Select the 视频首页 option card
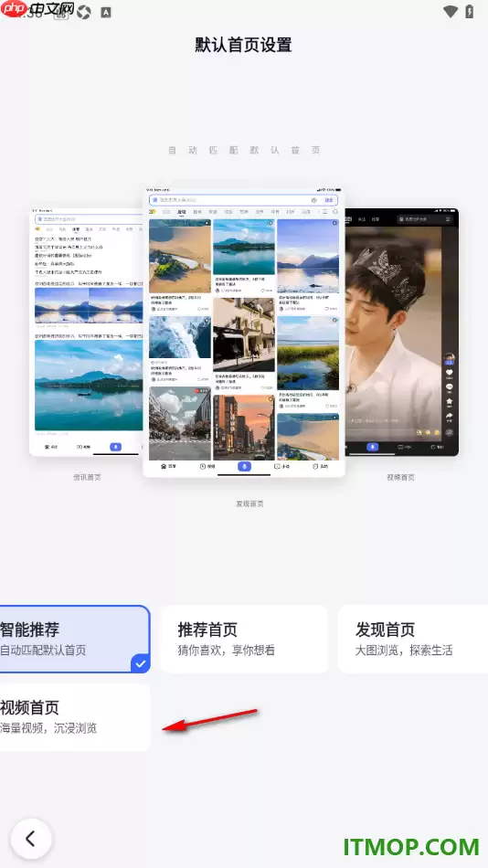 click(x=75, y=717)
